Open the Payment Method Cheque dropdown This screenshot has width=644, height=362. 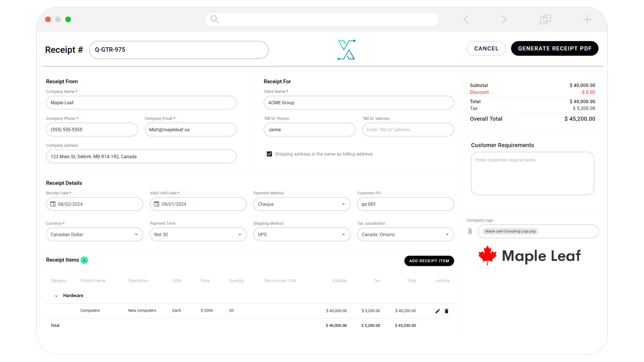[x=302, y=204]
